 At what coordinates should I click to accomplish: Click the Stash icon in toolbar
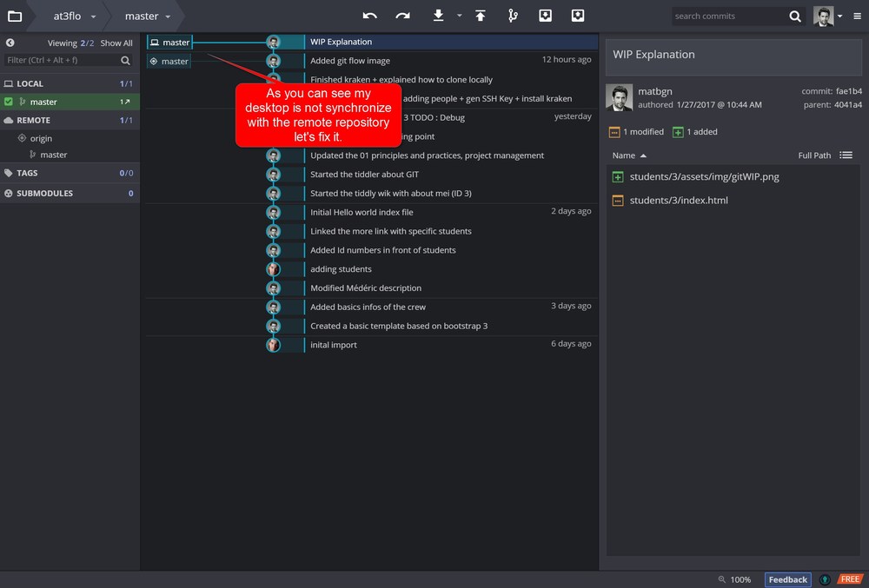tap(546, 16)
